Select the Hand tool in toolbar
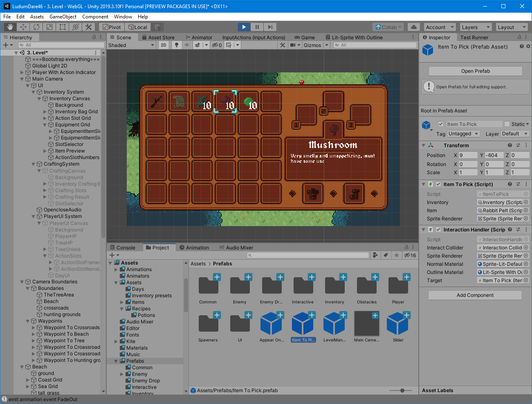The width and height of the screenshot is (532, 404). 10,27
